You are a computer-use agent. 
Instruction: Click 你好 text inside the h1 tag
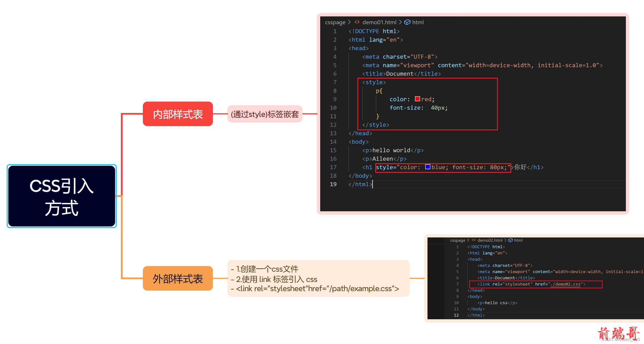[520, 167]
